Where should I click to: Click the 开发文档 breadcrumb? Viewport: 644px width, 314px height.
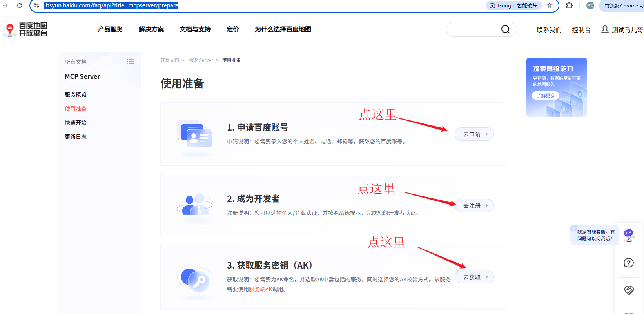click(x=170, y=60)
